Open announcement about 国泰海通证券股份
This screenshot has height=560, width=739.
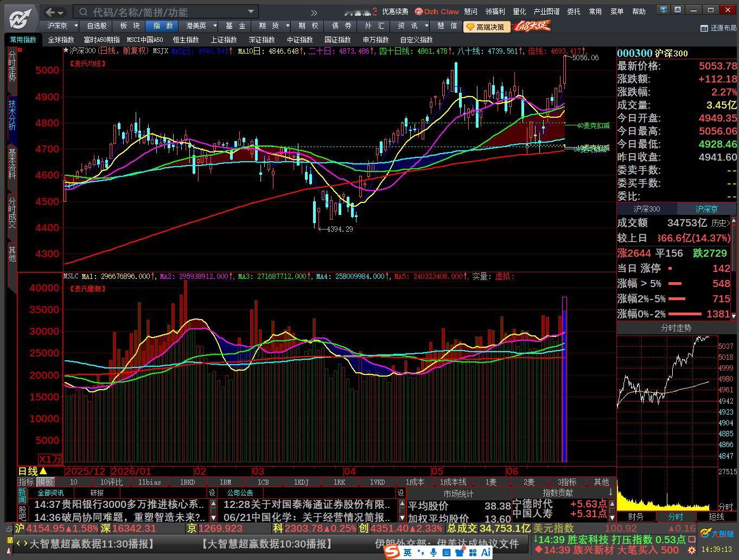(x=307, y=505)
